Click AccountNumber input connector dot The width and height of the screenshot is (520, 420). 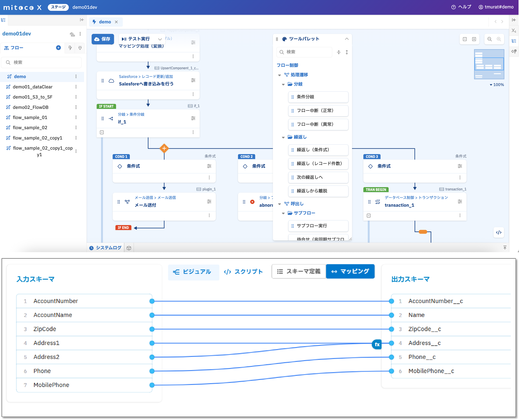[152, 301]
